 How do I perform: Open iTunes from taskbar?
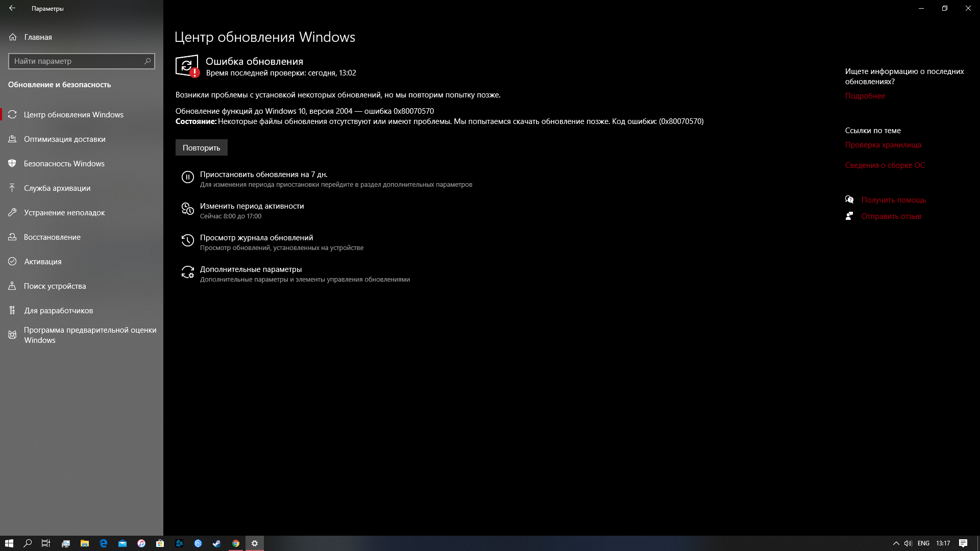click(x=141, y=543)
